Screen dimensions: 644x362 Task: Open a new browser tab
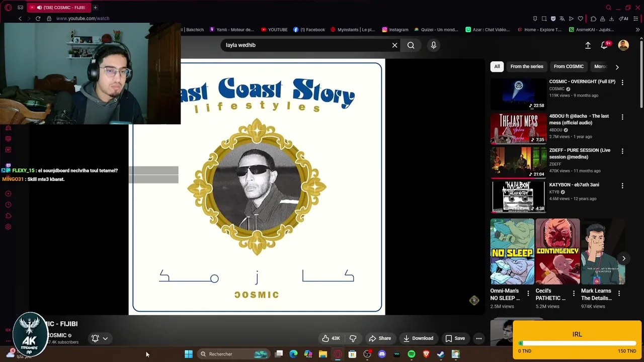(95, 8)
